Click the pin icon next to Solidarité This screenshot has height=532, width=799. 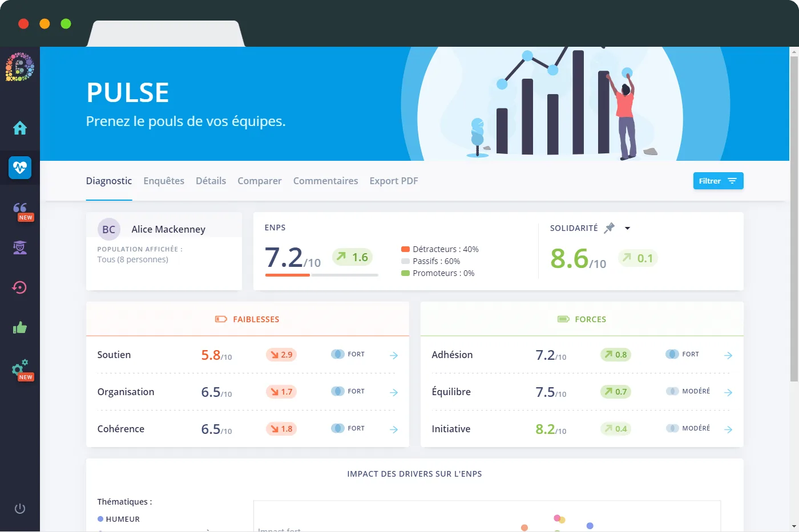[x=610, y=228]
